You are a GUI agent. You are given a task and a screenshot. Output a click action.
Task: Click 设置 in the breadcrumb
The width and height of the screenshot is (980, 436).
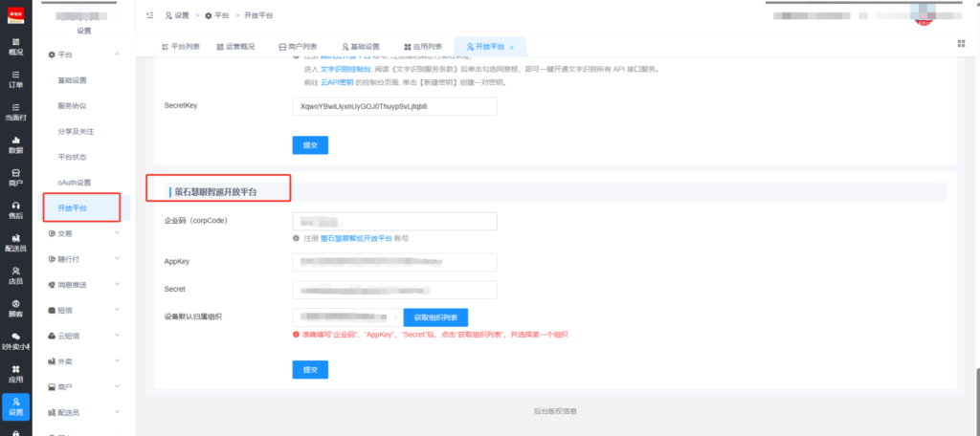tap(177, 15)
